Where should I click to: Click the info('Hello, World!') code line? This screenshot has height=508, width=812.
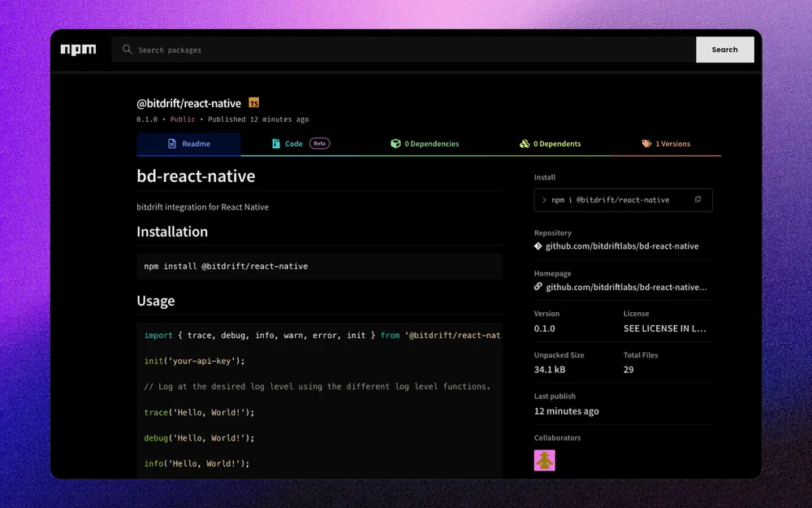[x=197, y=463]
